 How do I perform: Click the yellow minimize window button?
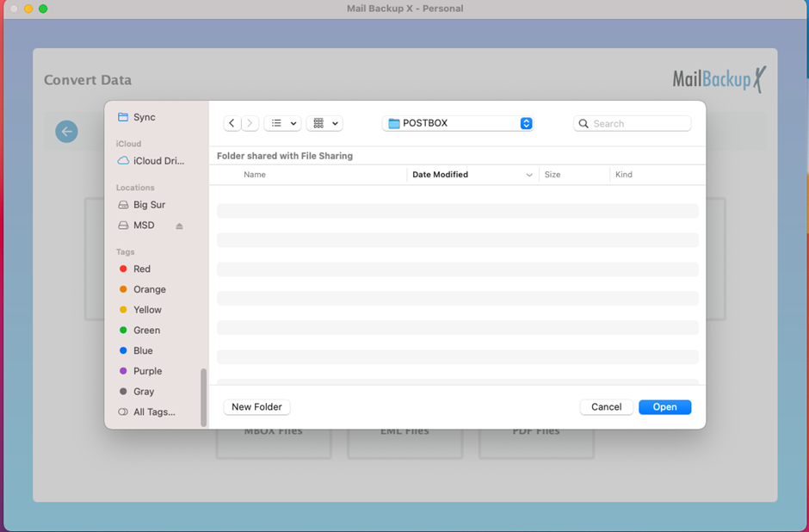click(x=28, y=9)
